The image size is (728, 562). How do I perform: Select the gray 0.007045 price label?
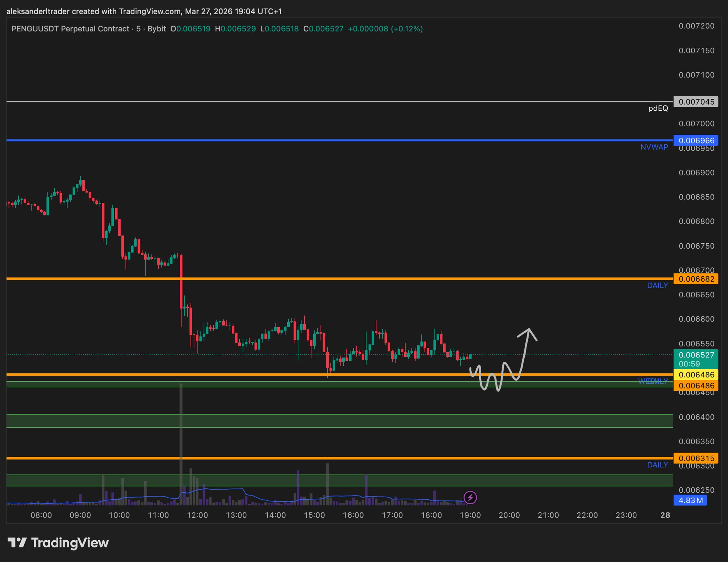[696, 102]
